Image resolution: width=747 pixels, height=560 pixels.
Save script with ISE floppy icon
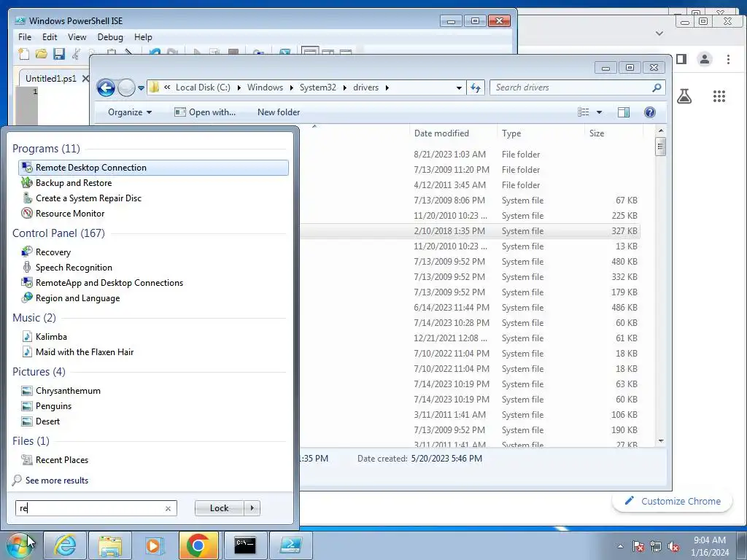point(59,53)
